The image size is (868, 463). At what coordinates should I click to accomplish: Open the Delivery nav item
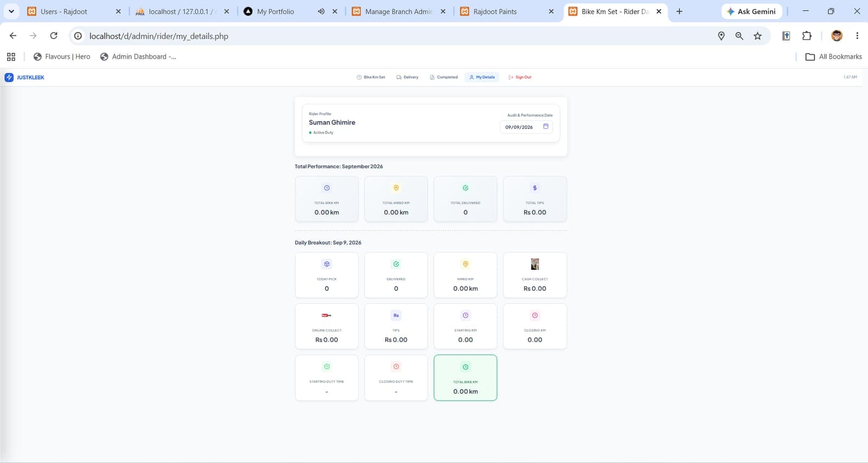407,77
